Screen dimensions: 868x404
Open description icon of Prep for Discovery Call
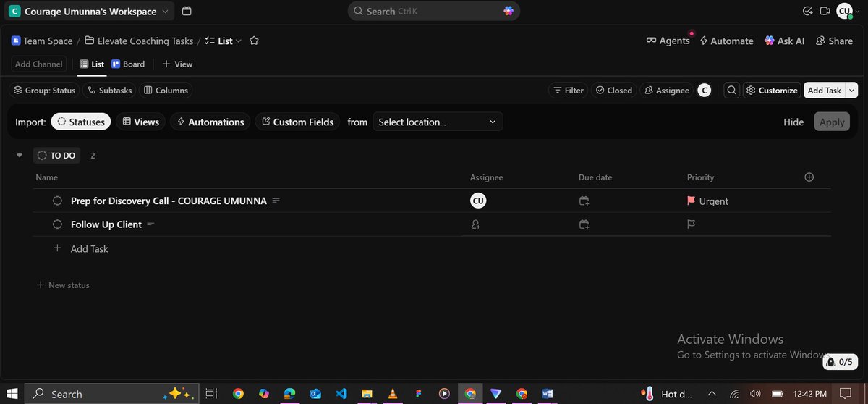[x=276, y=201]
